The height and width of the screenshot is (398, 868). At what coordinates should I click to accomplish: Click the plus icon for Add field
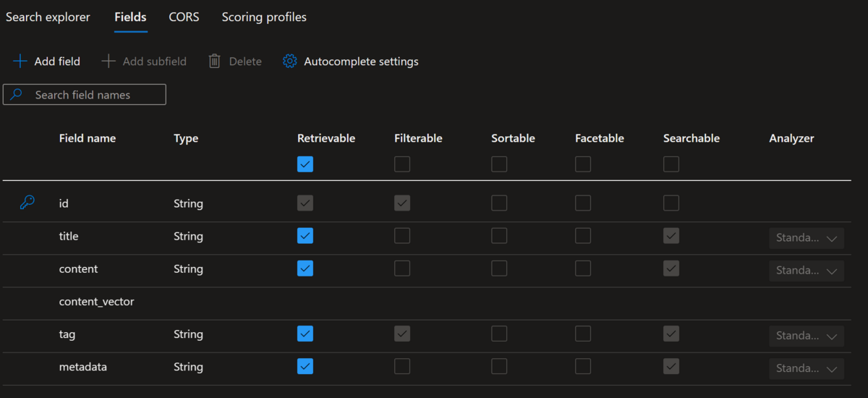[x=20, y=62]
